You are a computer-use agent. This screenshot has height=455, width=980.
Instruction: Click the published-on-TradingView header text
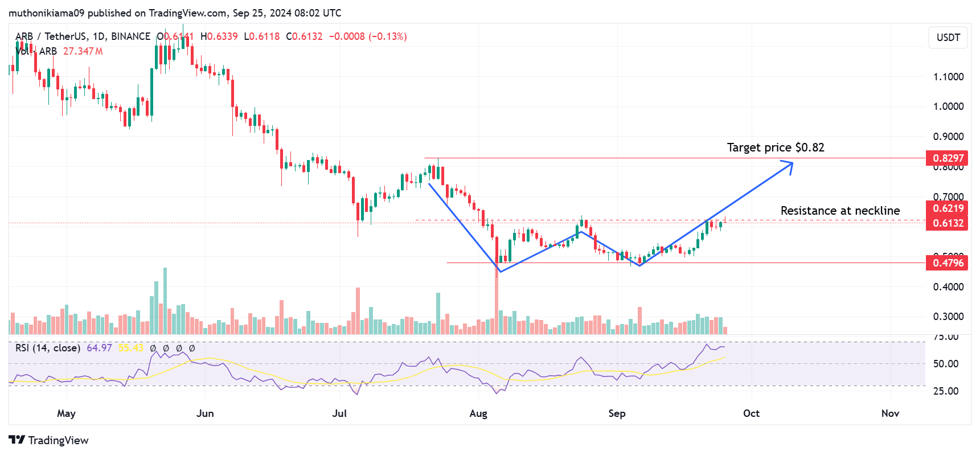pyautogui.click(x=175, y=13)
